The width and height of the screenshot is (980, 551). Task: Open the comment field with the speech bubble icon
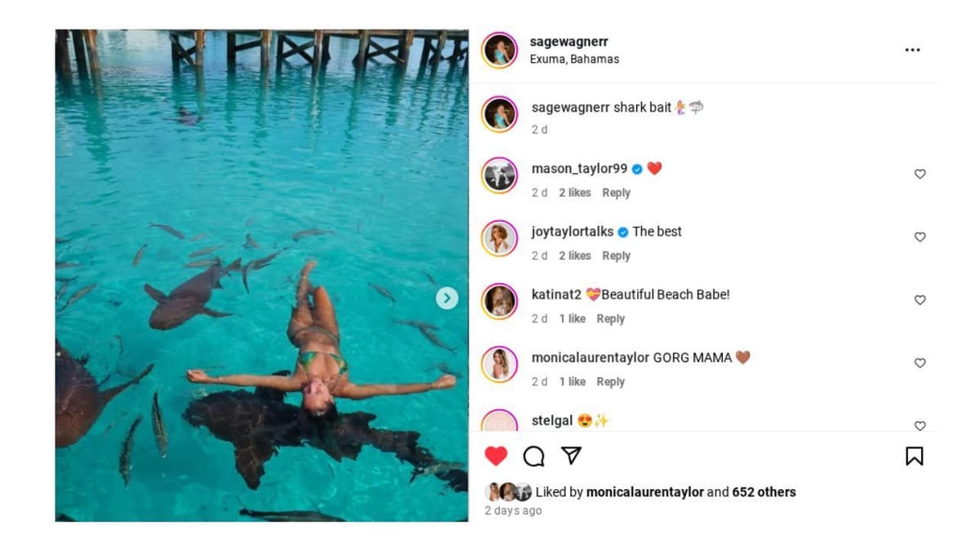[535, 457]
